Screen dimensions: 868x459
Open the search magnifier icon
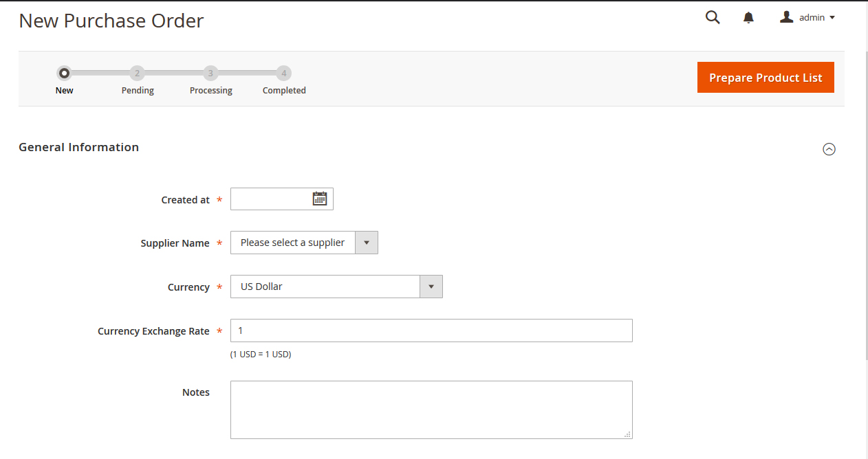pos(713,18)
